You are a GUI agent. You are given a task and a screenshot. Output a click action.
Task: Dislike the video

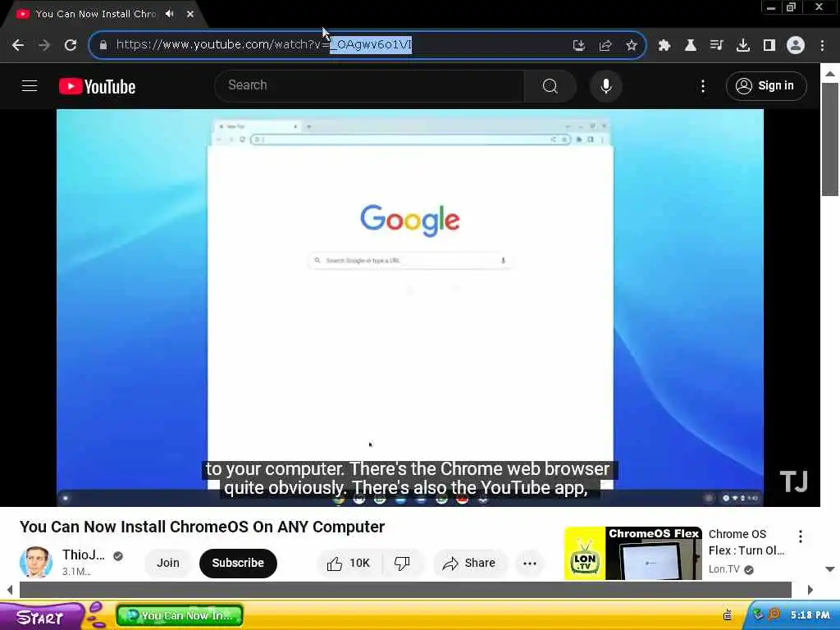[402, 563]
